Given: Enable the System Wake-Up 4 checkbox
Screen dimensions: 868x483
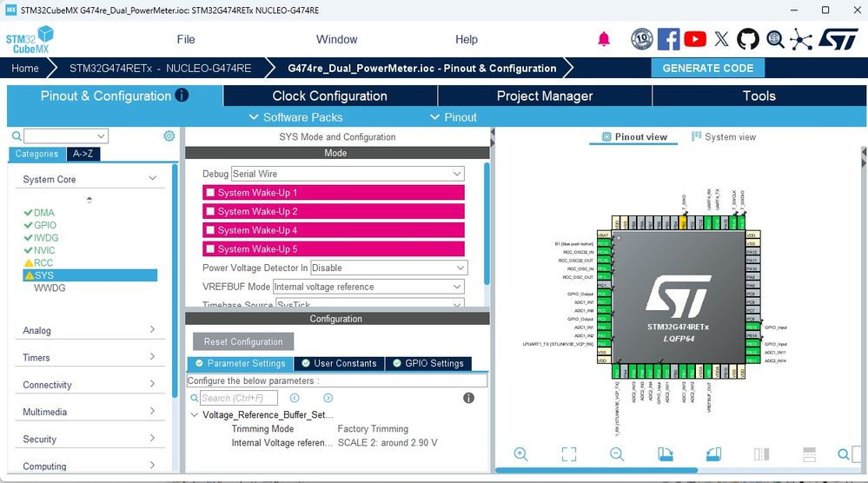Looking at the screenshot, I should point(210,230).
